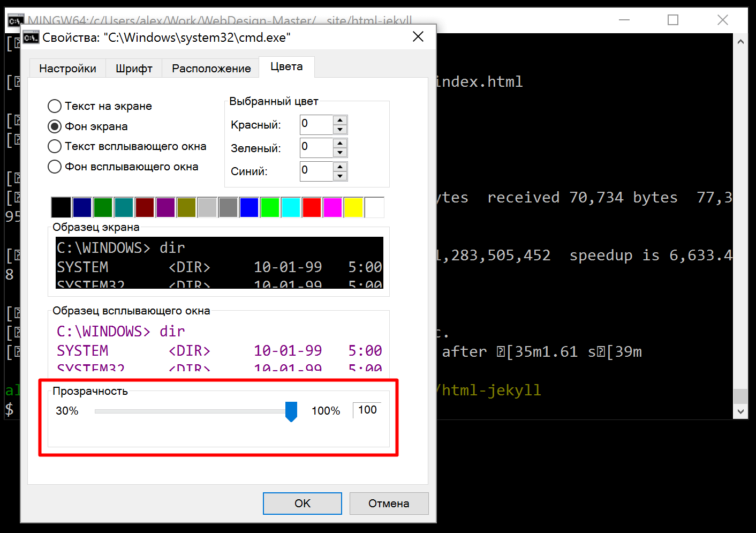This screenshot has height=533, width=756.
Task: Pick the olive color swatch
Action: 186,207
